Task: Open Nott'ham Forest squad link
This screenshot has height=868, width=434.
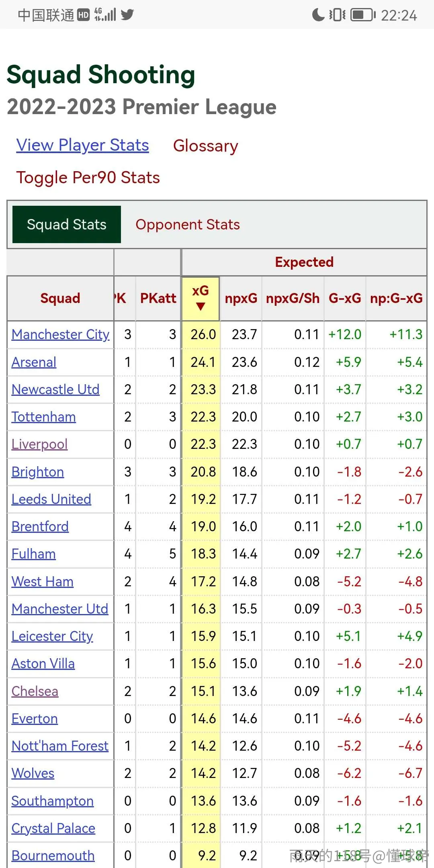Action: coord(60,746)
